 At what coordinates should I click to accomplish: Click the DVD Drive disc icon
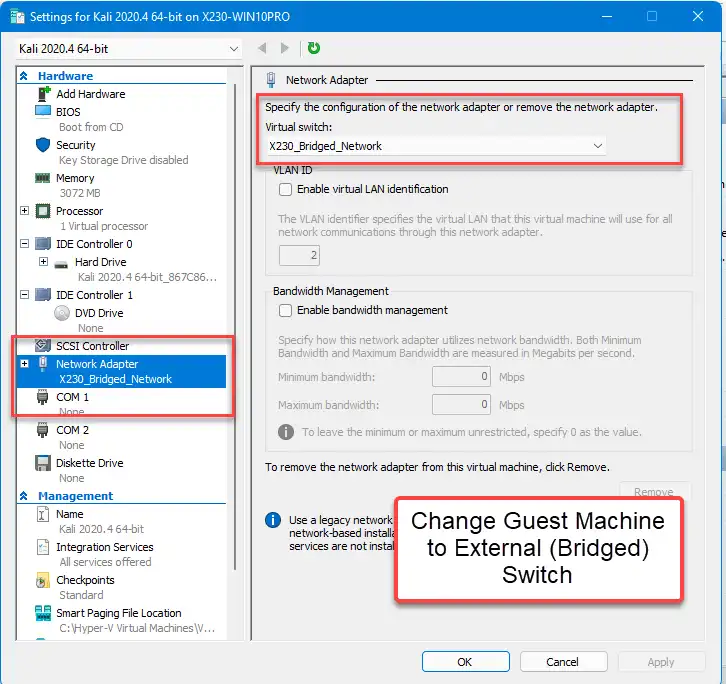click(62, 313)
